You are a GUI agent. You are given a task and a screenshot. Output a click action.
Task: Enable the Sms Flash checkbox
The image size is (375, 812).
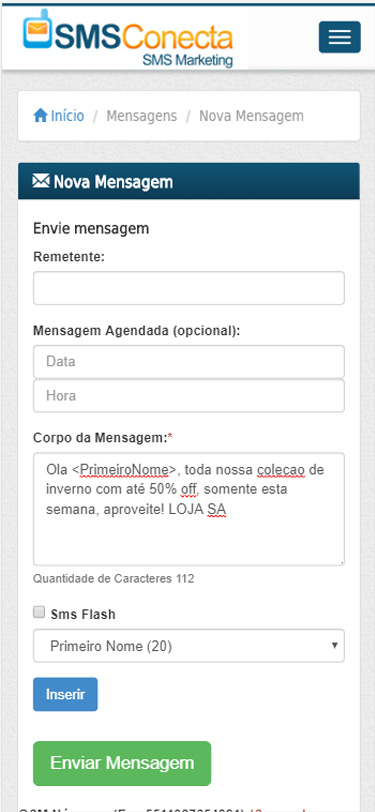pyautogui.click(x=39, y=613)
